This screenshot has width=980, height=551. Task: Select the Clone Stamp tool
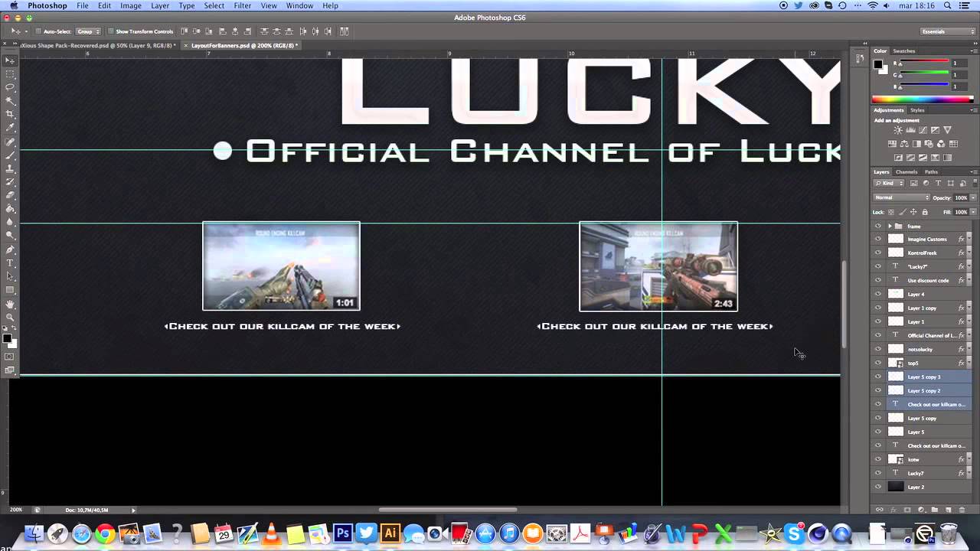10,169
